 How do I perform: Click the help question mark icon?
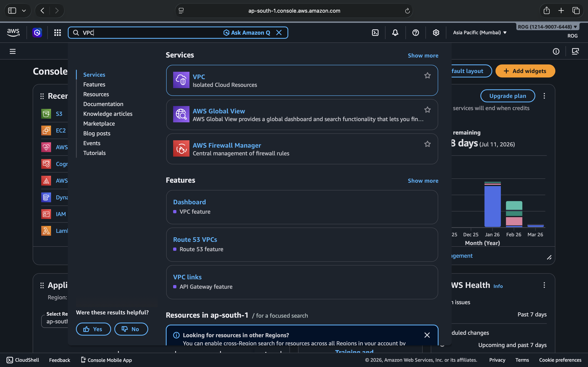(415, 33)
